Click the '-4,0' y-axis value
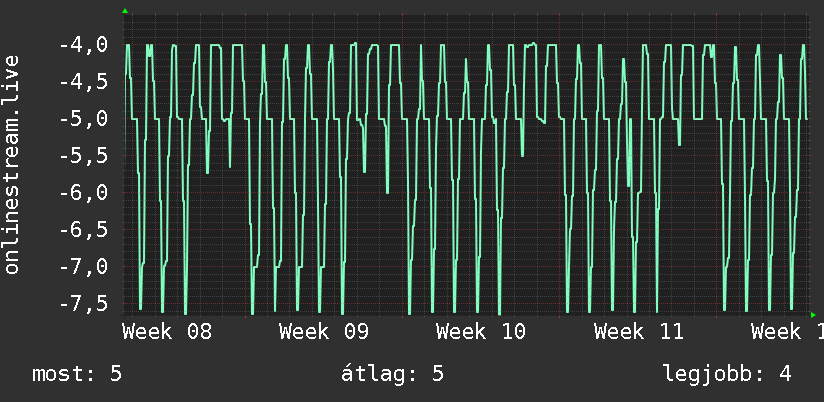 pos(83,45)
